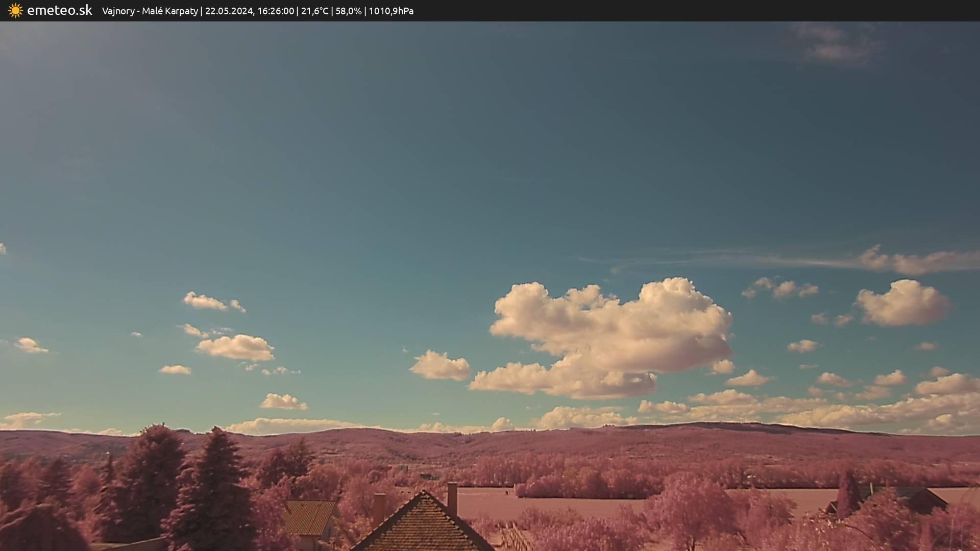Click the empty dark header bar area
The height and width of the screenshot is (551, 980).
click(715, 11)
